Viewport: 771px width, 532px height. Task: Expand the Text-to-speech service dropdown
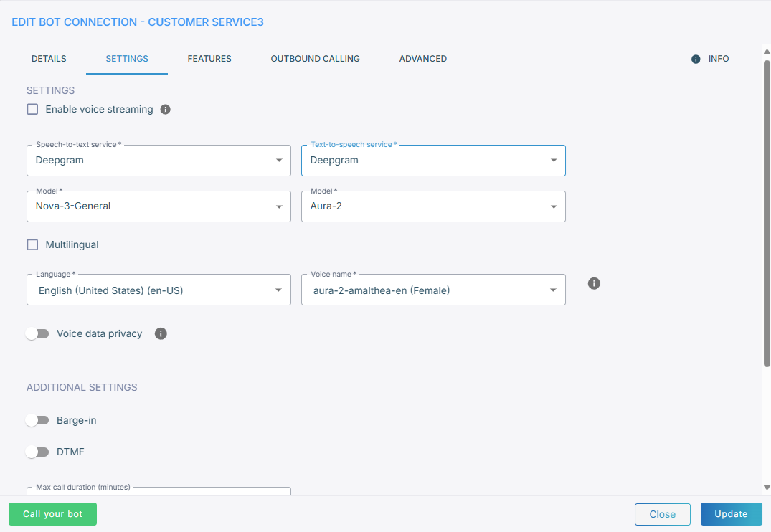433,161
